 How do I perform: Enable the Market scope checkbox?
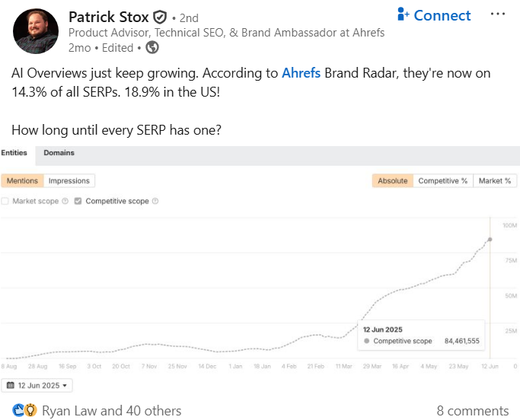pyautogui.click(x=5, y=201)
